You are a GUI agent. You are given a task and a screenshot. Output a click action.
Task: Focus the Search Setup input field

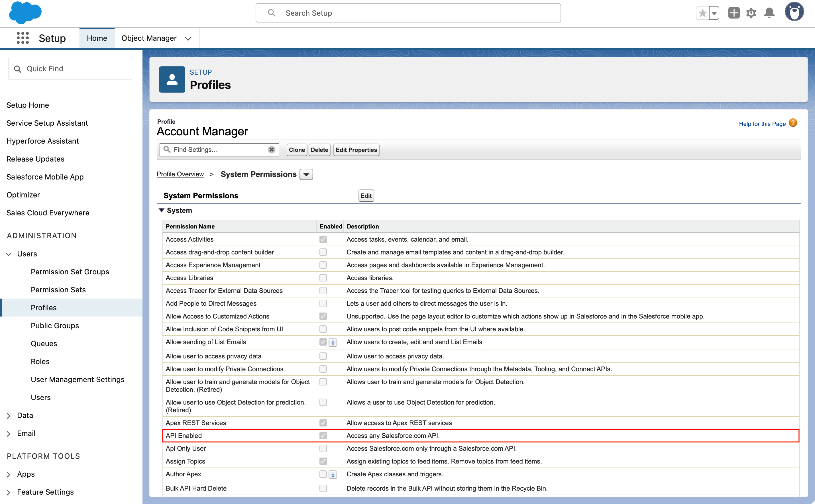point(408,13)
